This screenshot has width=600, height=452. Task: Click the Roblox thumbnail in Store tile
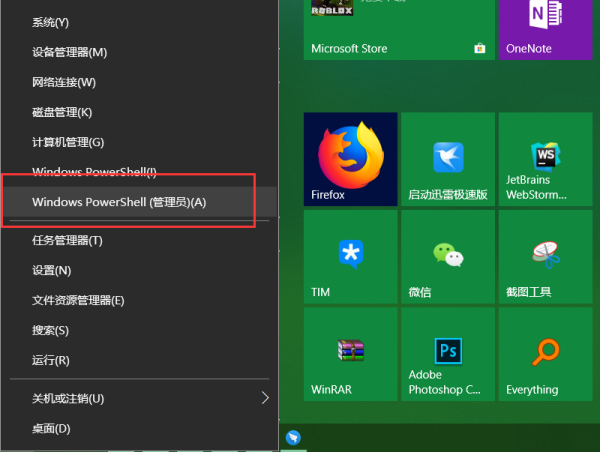click(332, 8)
